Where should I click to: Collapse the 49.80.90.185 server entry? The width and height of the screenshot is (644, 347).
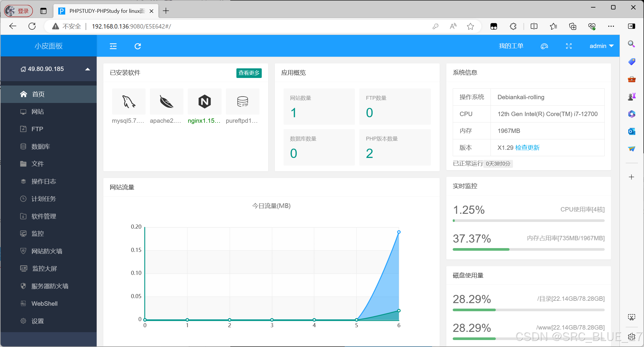click(x=87, y=69)
